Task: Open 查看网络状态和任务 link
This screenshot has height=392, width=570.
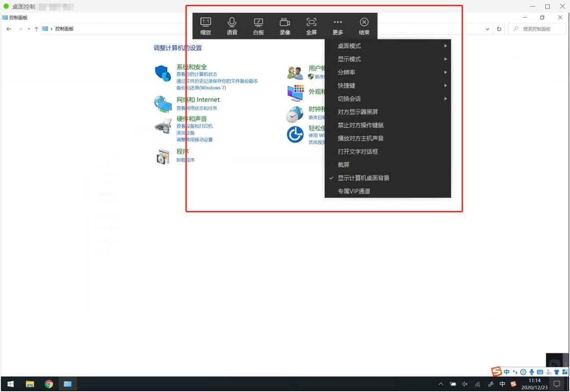Action: pyautogui.click(x=196, y=108)
